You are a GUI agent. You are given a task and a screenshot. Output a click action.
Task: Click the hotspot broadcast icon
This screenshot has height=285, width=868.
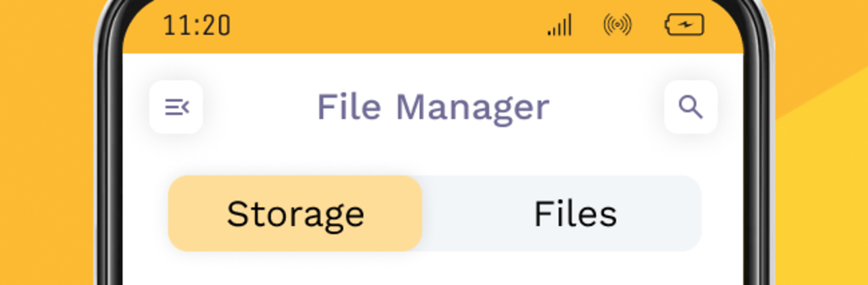(618, 25)
